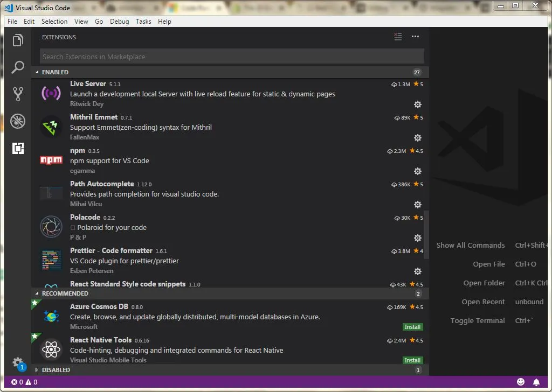
Task: Open the Extensions More Actions ellipsis
Action: tap(415, 37)
